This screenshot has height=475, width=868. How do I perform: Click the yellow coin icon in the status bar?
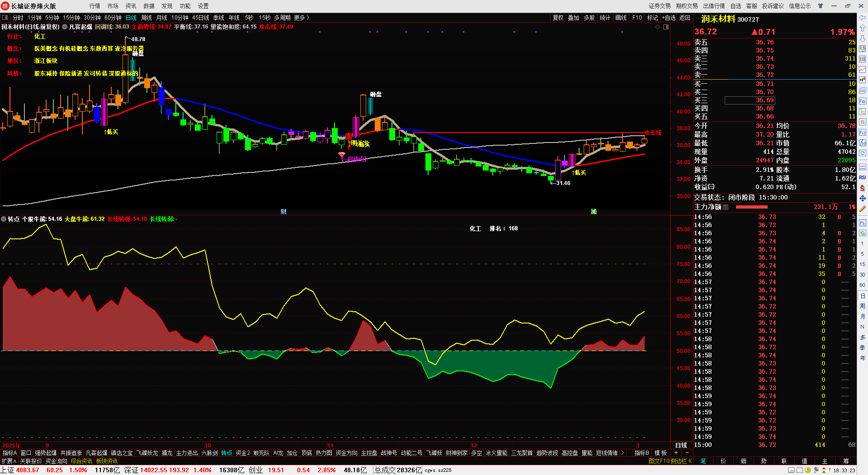[808, 470]
